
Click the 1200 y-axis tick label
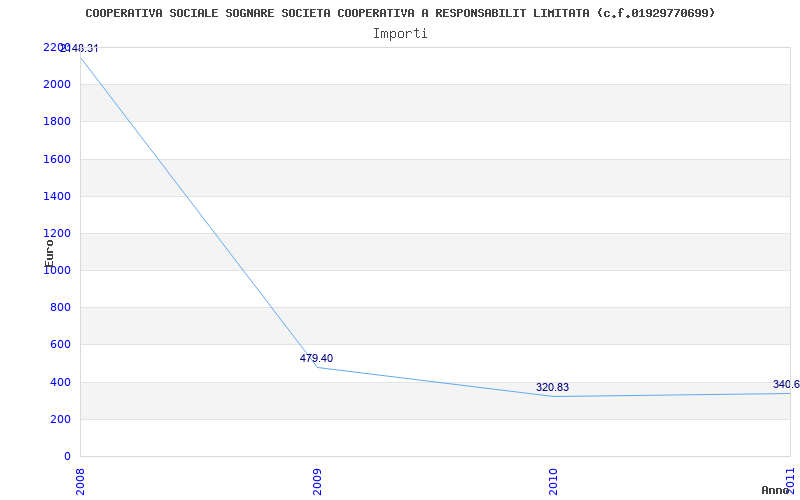pos(57,234)
